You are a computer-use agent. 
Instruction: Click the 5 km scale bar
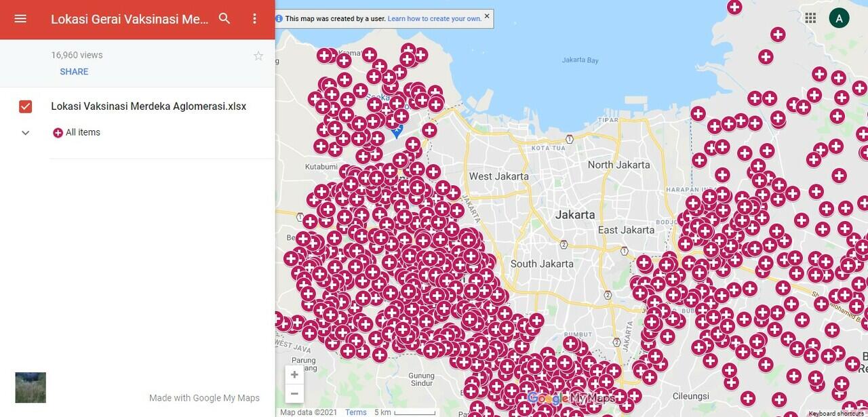click(x=405, y=412)
